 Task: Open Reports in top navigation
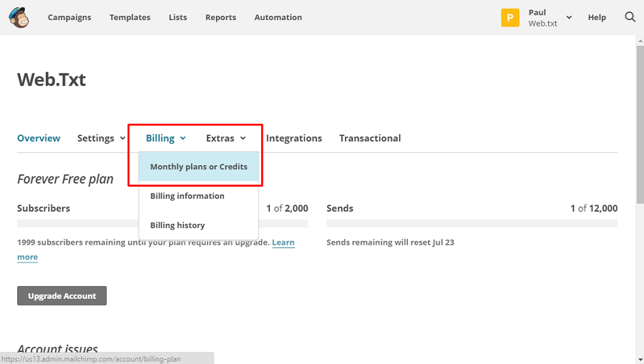click(x=220, y=17)
